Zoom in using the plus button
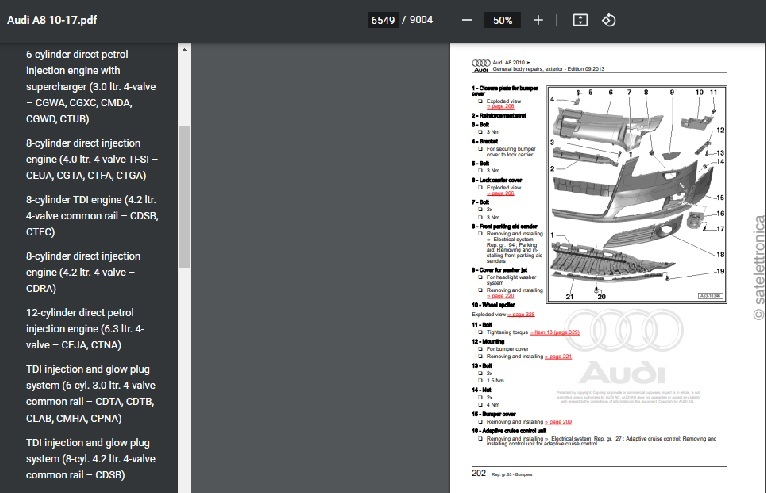The width and height of the screenshot is (766, 493). point(538,20)
